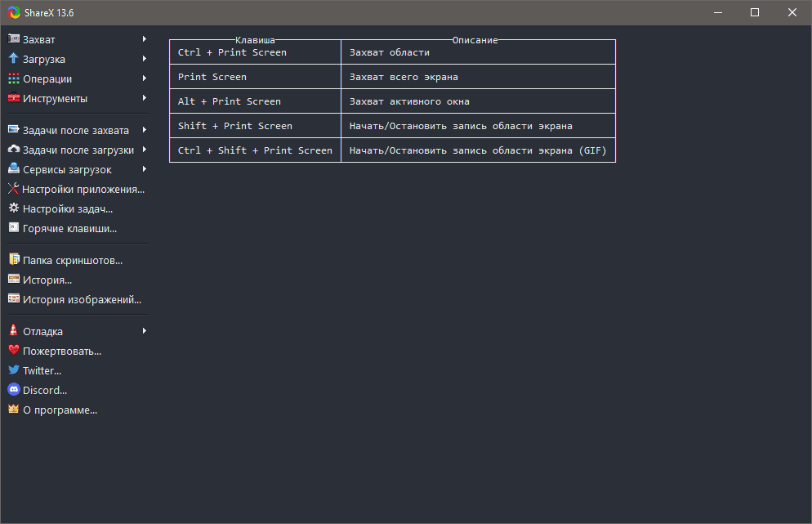Open Настройки задач... dialog
This screenshot has width=812, height=524.
click(78, 209)
